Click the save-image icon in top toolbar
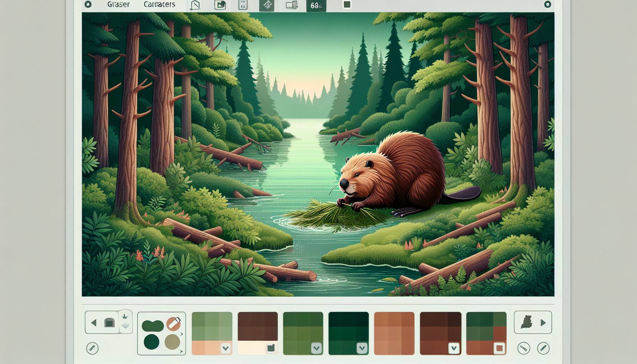The image size is (637, 364). pos(220,5)
